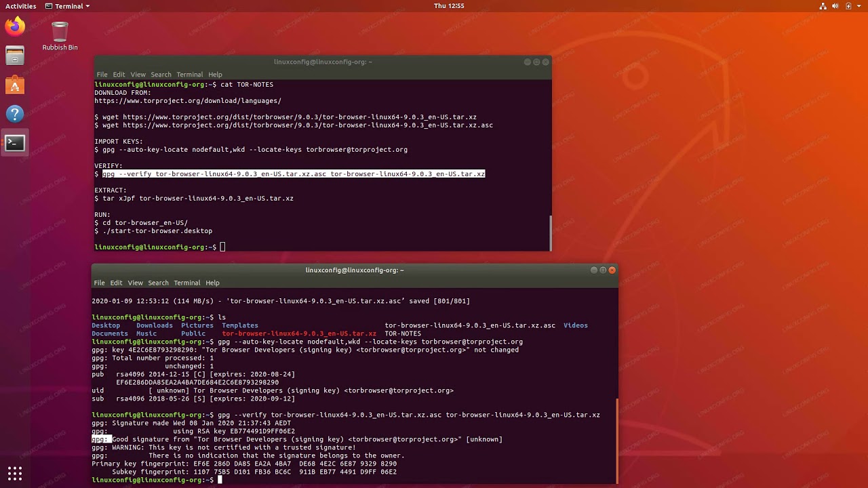Open Firefox from the dock

15,26
